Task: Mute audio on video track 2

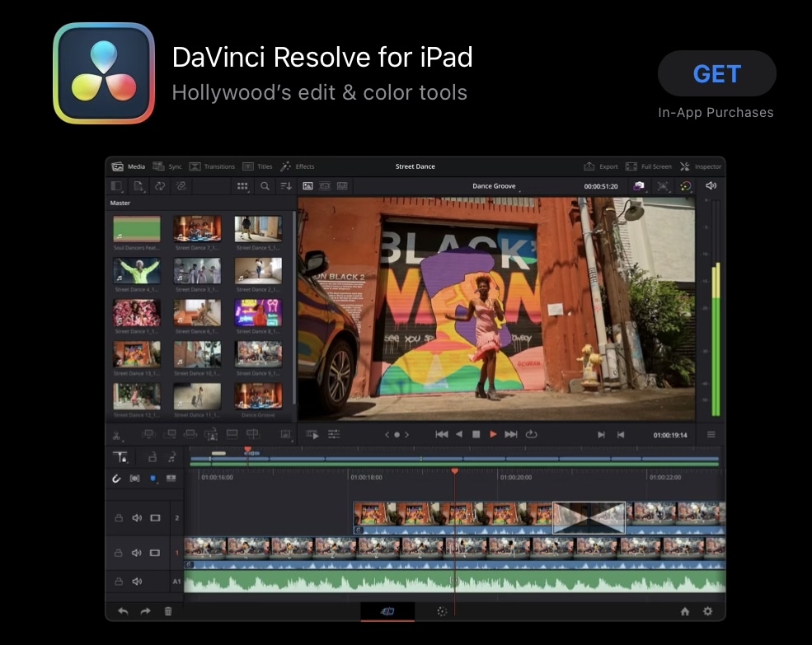Action: tap(137, 517)
